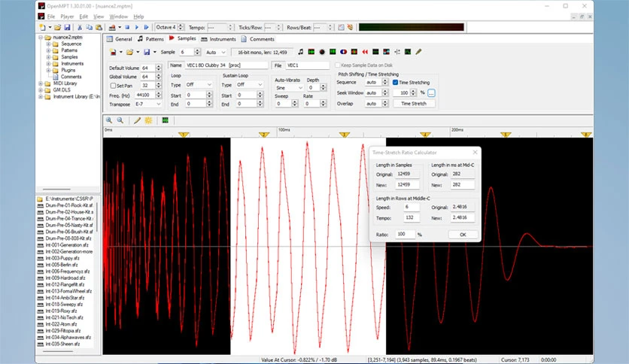
Task: Click the black round Amplify icon
Action: [322, 52]
